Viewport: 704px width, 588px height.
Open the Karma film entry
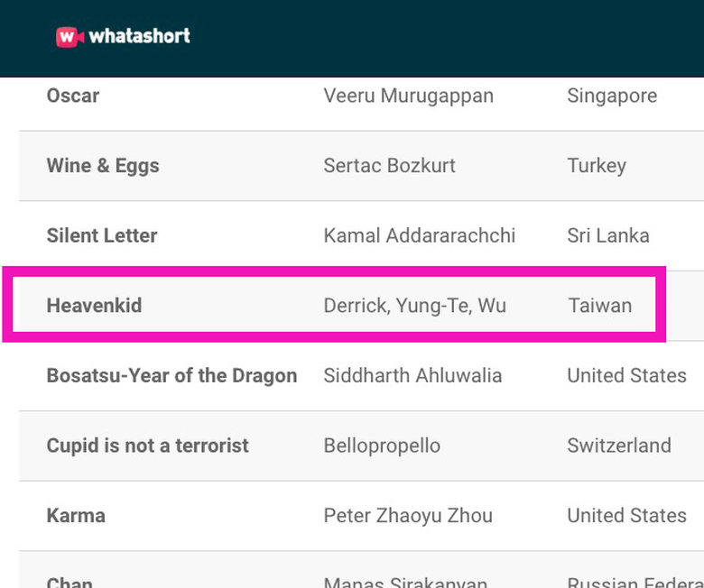click(76, 516)
